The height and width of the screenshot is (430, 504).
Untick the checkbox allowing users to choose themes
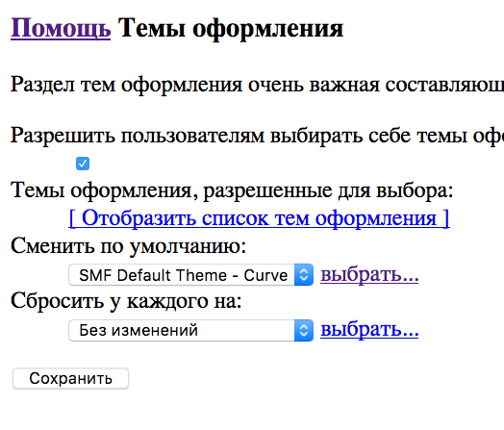pos(83,164)
